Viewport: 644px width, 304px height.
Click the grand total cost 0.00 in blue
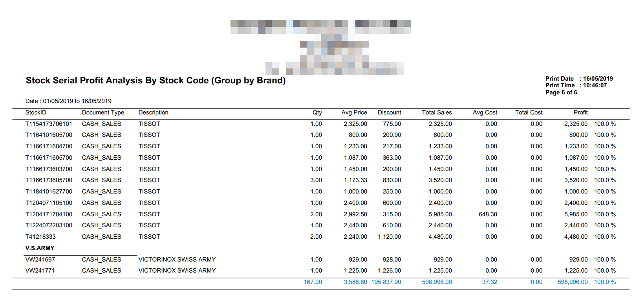pos(536,282)
